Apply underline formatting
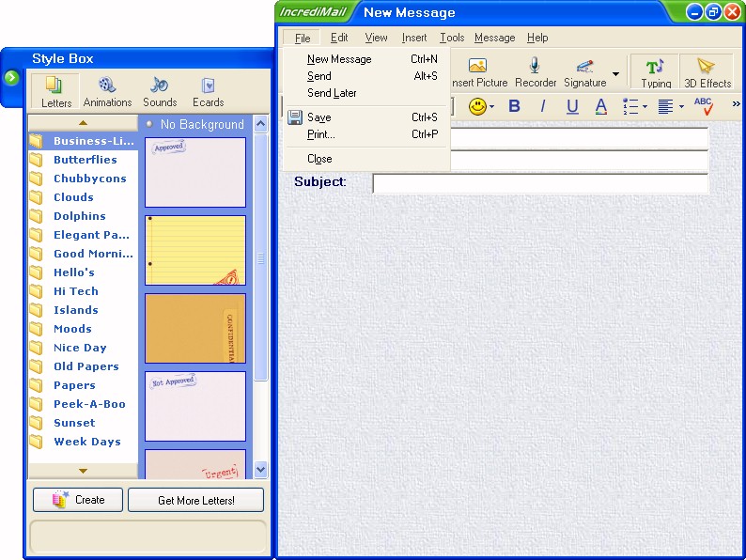The width and height of the screenshot is (746, 560). click(572, 106)
